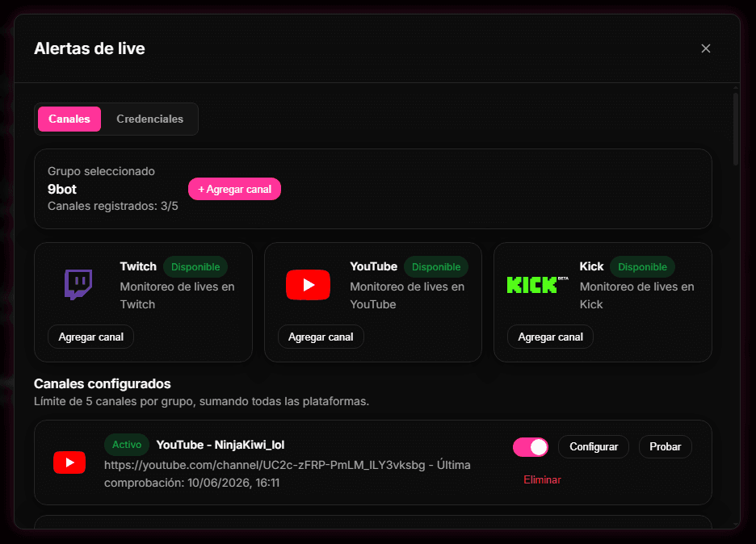Disable the NinjaKiwi_lol channel toggle

[531, 446]
